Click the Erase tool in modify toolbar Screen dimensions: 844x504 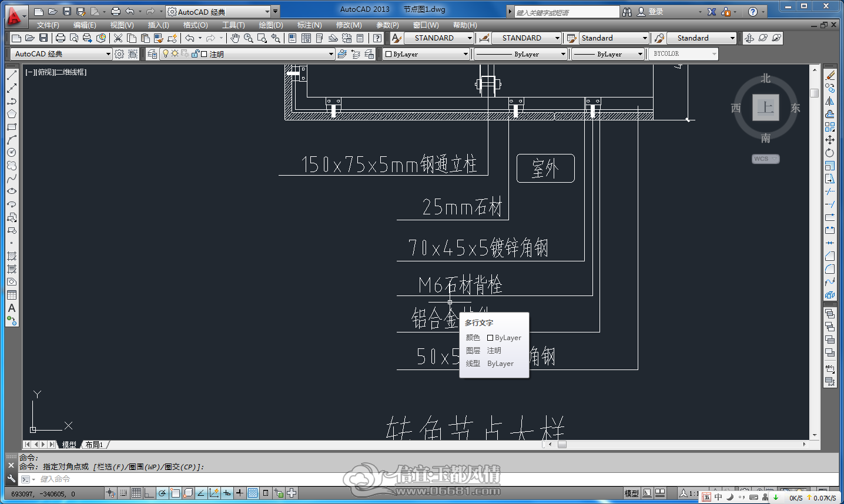coord(830,75)
